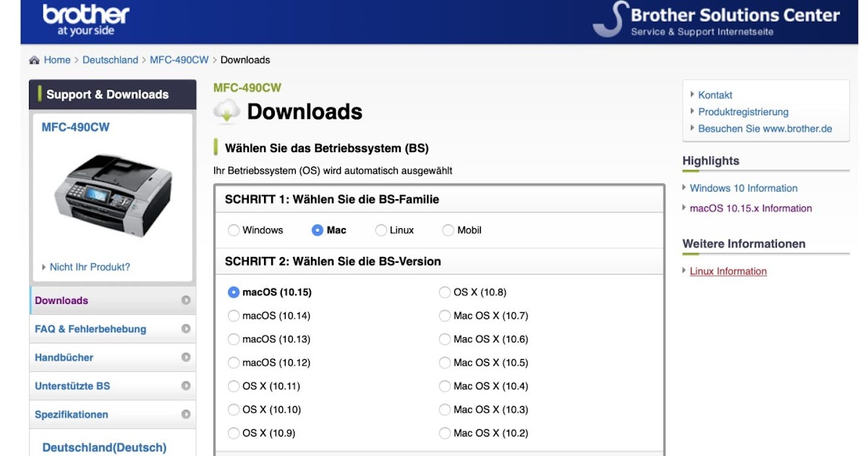
Task: Open FAQ & Fehlerbehebung section
Action: point(113,329)
